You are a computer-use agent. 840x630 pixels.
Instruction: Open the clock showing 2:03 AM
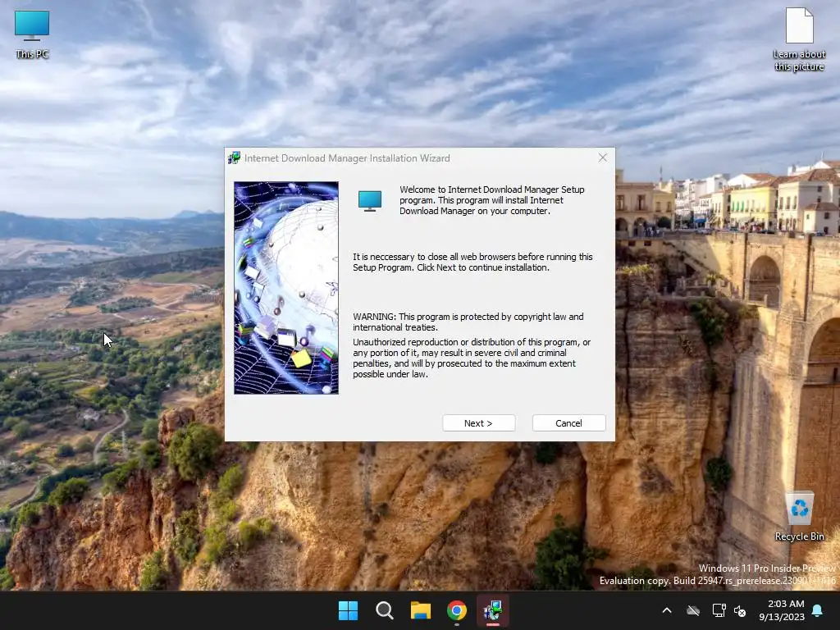782,610
